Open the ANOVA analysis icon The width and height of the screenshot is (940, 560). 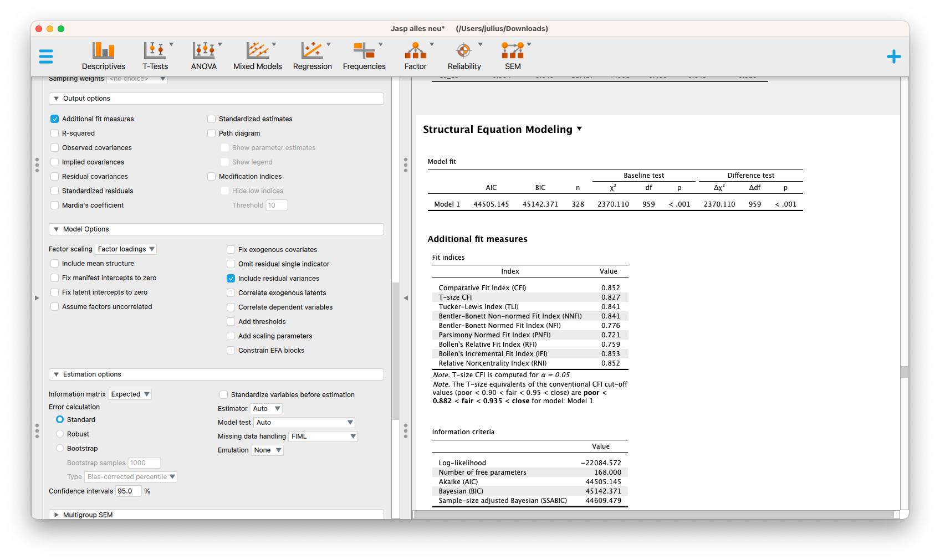203,55
